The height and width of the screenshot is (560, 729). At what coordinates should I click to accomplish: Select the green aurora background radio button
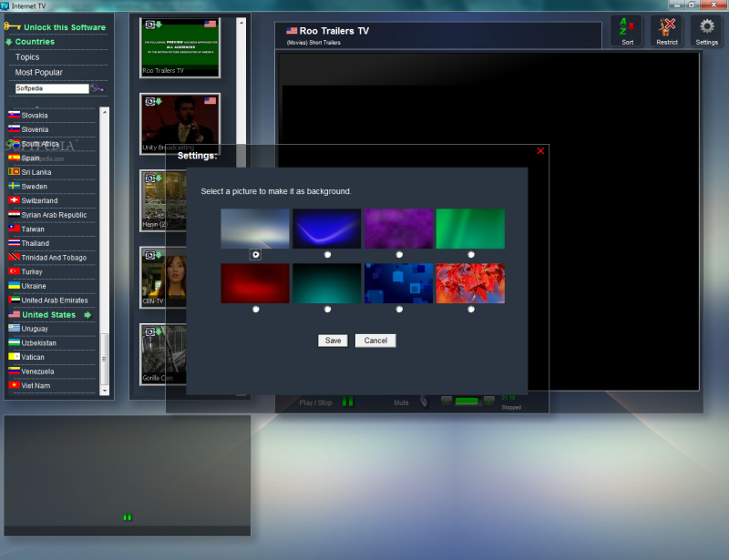point(471,255)
